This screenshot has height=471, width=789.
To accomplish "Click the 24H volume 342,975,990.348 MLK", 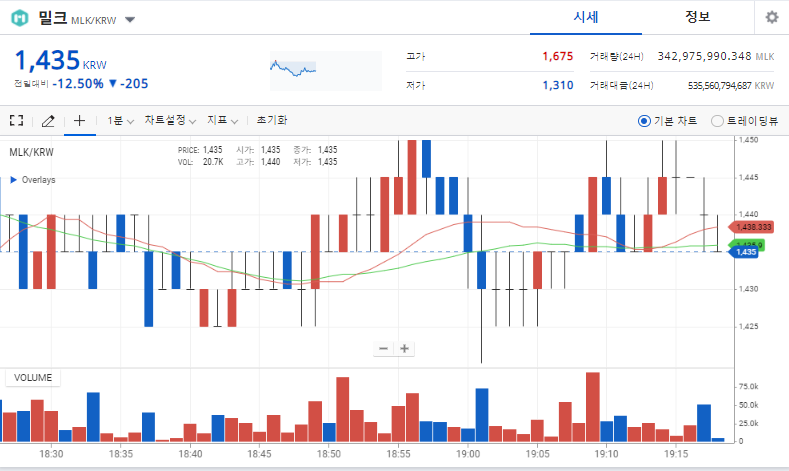I will coord(716,56).
